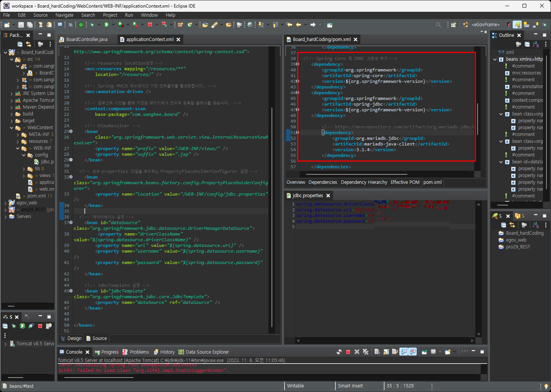
Task: Collapse the beans xmlns node in the Outline
Action: point(495,59)
